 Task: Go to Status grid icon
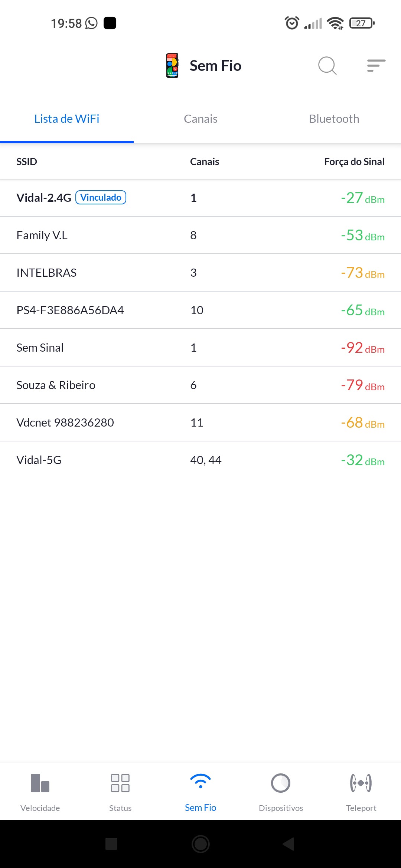click(120, 783)
